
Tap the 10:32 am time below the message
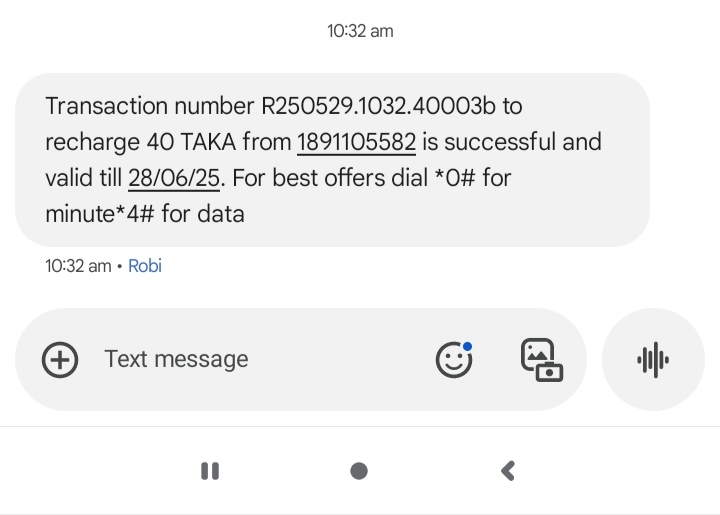78,266
